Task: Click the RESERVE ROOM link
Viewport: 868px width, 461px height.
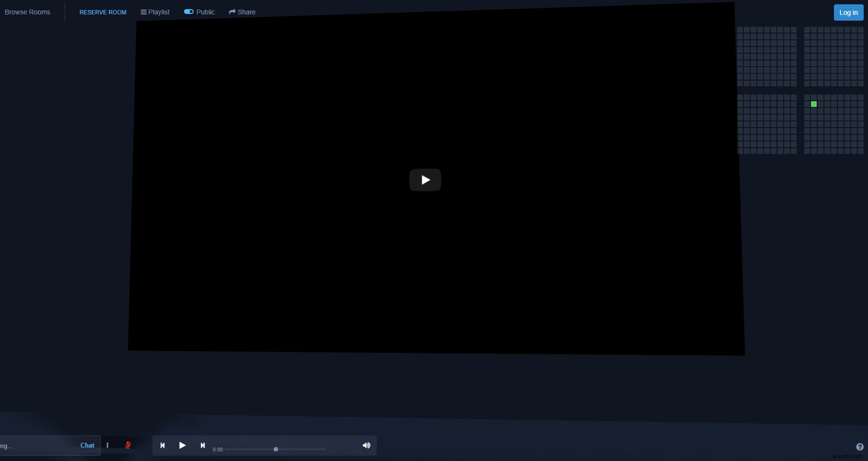Action: coord(103,12)
